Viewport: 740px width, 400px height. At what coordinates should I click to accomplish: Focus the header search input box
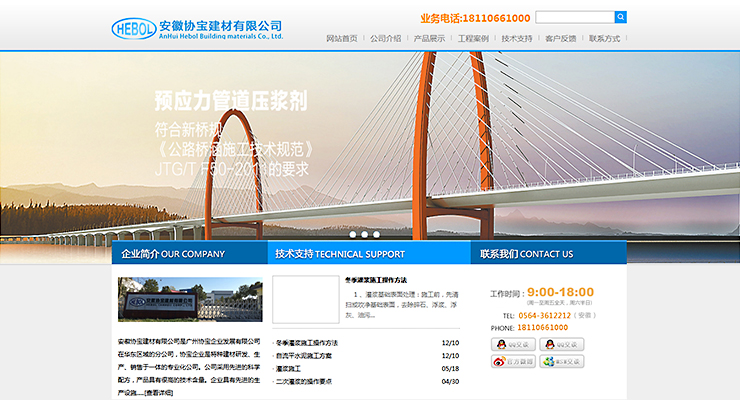(575, 17)
